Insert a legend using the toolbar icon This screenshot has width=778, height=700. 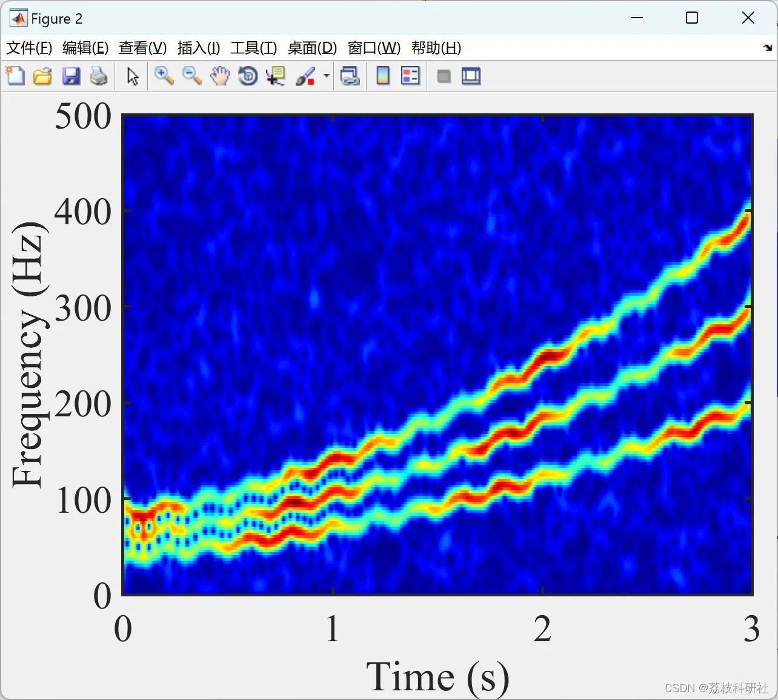pyautogui.click(x=410, y=76)
